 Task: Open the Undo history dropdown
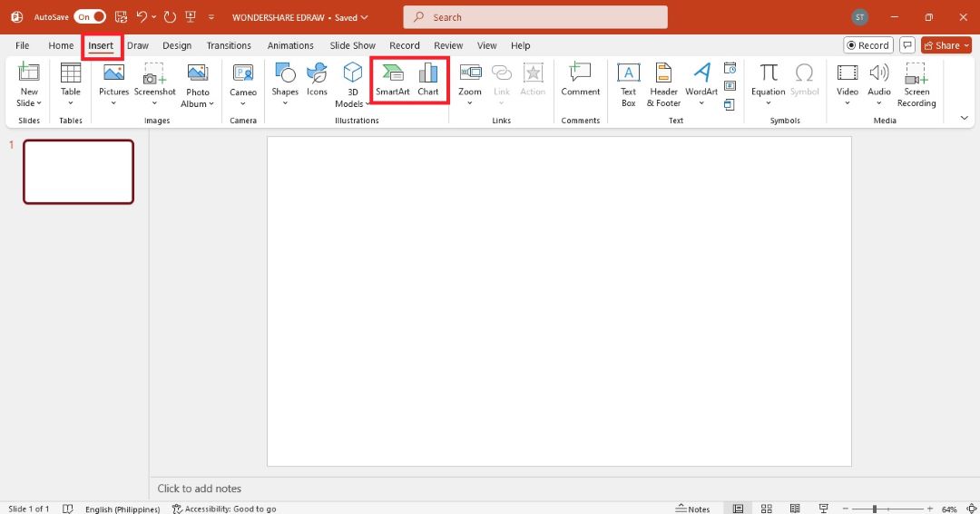pos(153,17)
